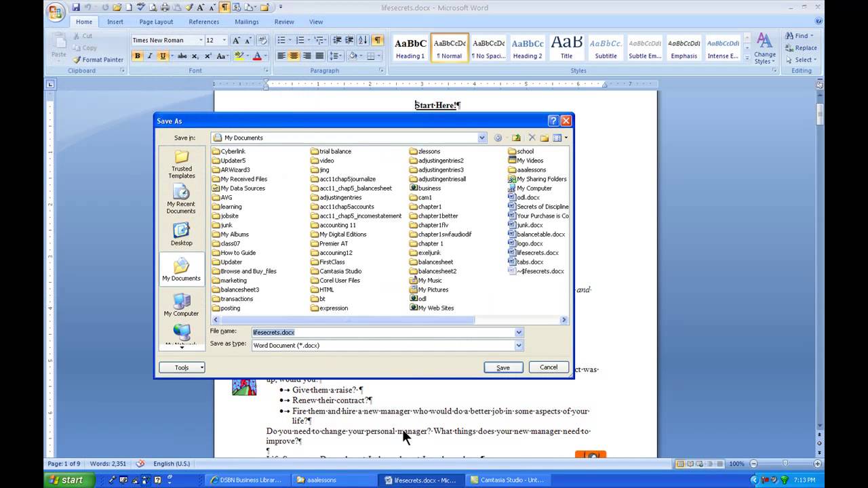Image resolution: width=868 pixels, height=488 pixels.
Task: Open the Font name dropdown
Action: click(x=200, y=40)
